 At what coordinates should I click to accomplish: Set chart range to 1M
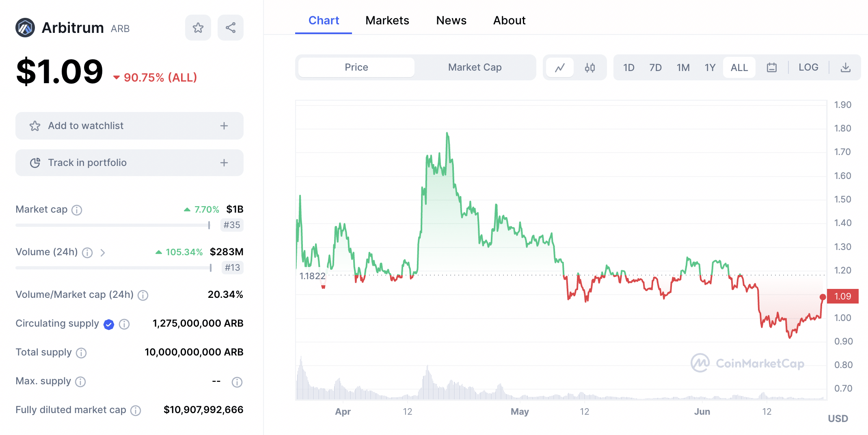[x=683, y=67]
